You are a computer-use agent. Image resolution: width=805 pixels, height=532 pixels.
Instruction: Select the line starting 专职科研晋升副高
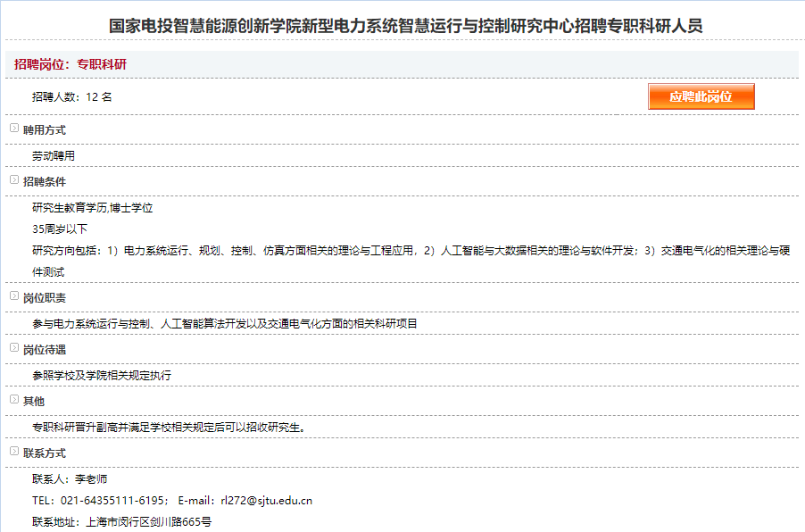click(170, 428)
